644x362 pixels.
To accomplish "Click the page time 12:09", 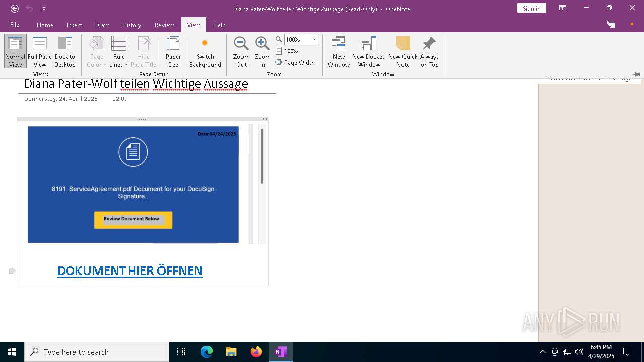I will coord(120,99).
